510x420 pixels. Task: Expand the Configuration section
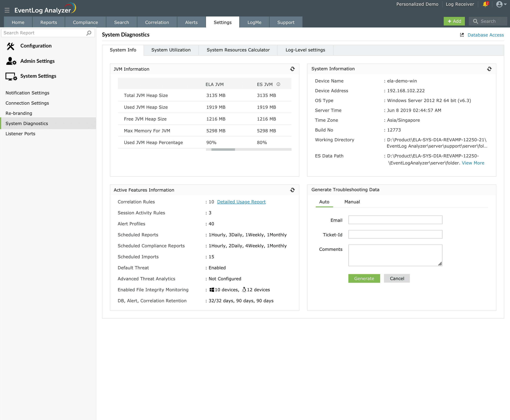(x=36, y=46)
